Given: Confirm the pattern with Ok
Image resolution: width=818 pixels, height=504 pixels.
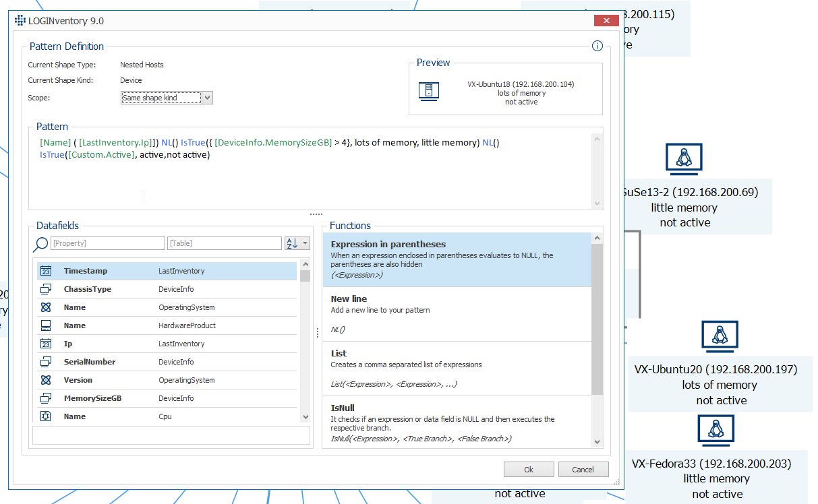Looking at the screenshot, I should click(529, 470).
